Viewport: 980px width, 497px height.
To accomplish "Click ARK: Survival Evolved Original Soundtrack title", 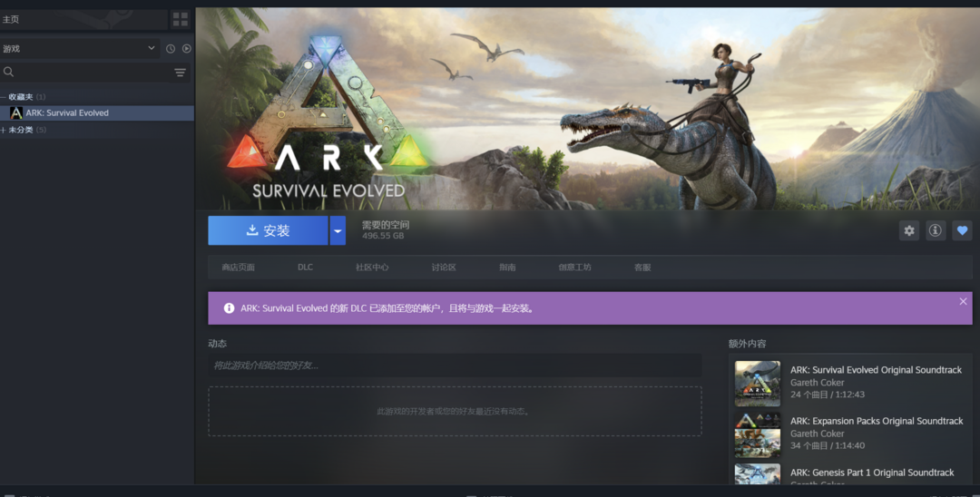I will 876,370.
